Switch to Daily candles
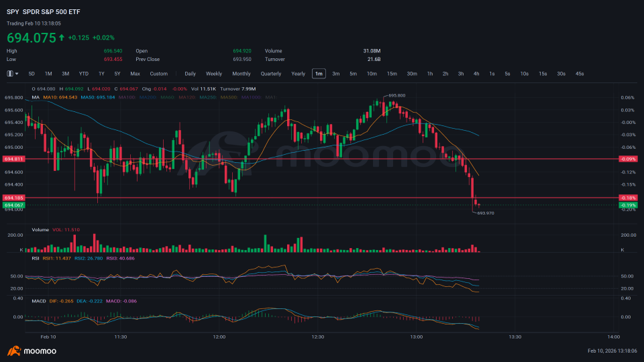This screenshot has width=644, height=362. click(x=190, y=74)
